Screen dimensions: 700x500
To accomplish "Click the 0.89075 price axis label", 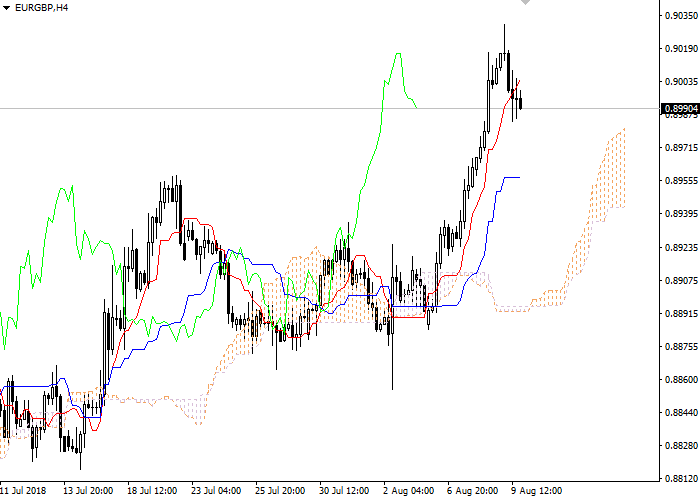I will pyautogui.click(x=681, y=281).
